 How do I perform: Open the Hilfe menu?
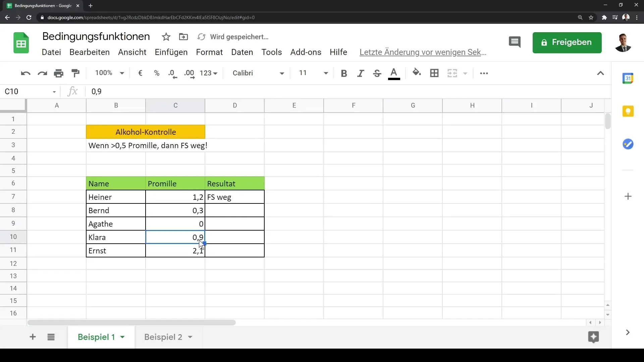point(338,52)
